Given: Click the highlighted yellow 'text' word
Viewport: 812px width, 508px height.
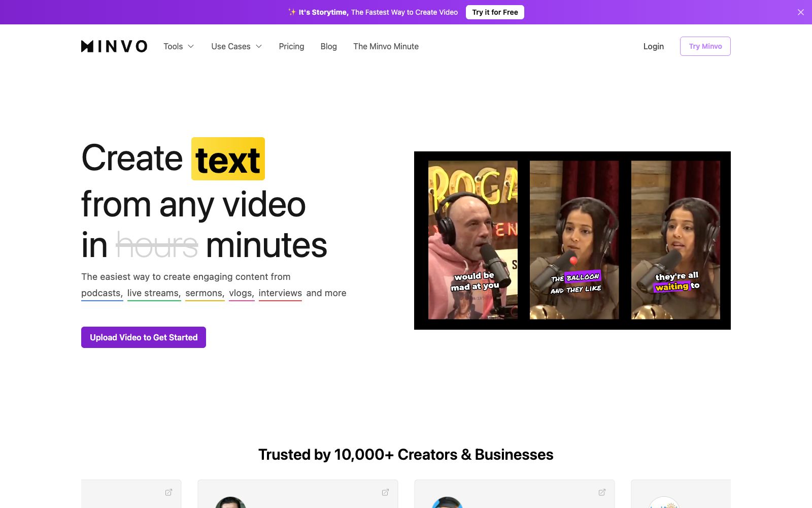Looking at the screenshot, I should coord(228,159).
